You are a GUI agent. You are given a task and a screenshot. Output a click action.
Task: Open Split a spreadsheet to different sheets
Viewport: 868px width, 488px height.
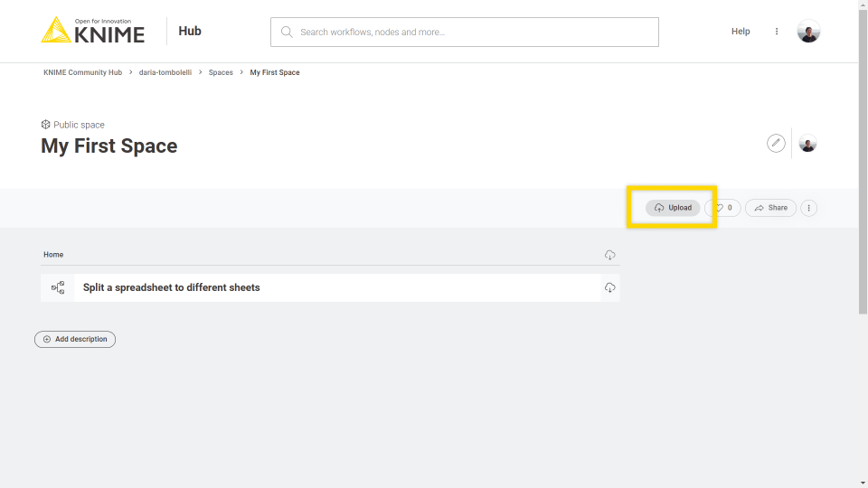point(172,287)
